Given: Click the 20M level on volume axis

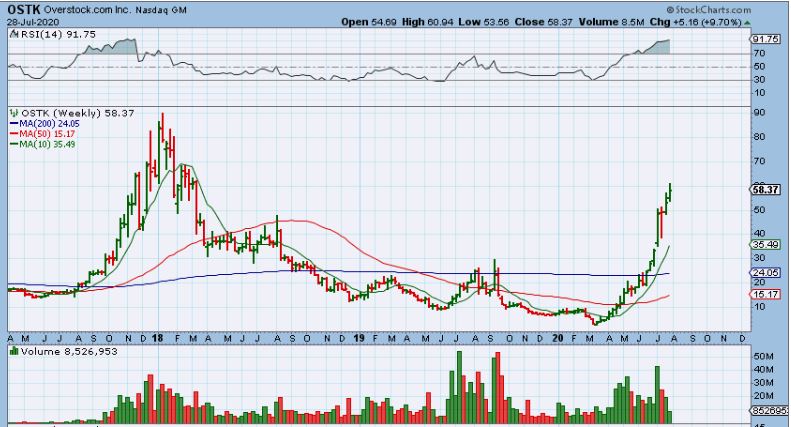Looking at the screenshot, I should pos(763,396).
